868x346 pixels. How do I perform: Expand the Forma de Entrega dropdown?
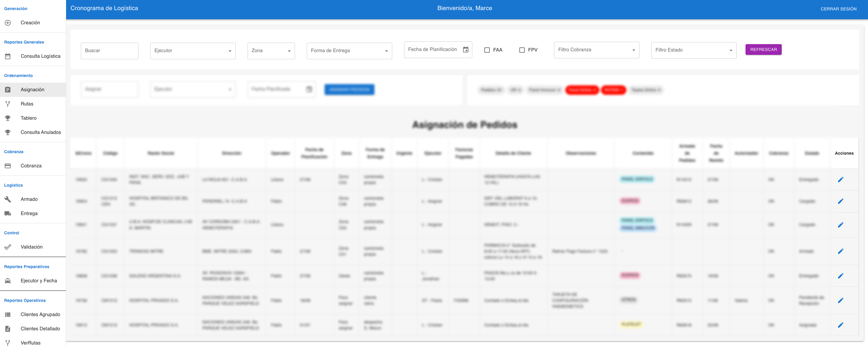coord(349,51)
